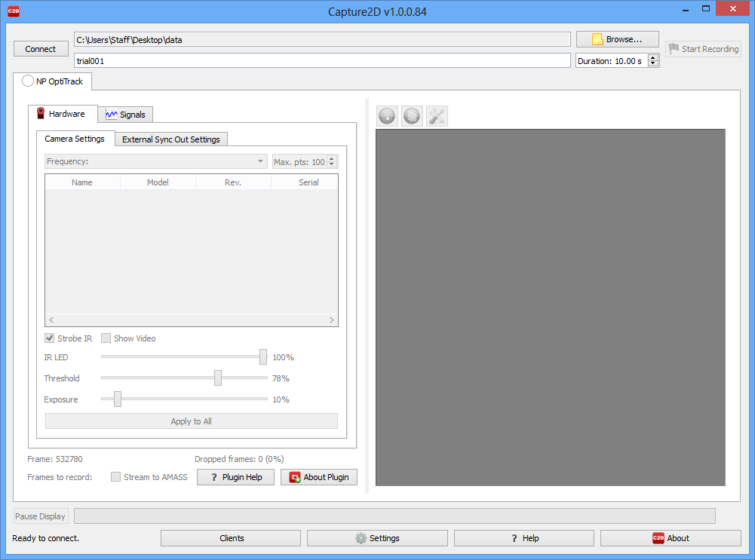Viewport: 755px width, 560px height.
Task: Click the 78% Threshold value
Action: 281,378
